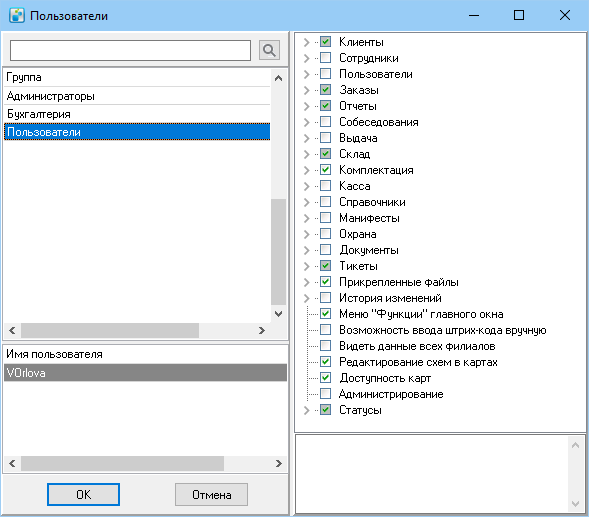Toggle the Отчеты checkbox
Viewport: 589px width, 517px height.
pos(326,106)
